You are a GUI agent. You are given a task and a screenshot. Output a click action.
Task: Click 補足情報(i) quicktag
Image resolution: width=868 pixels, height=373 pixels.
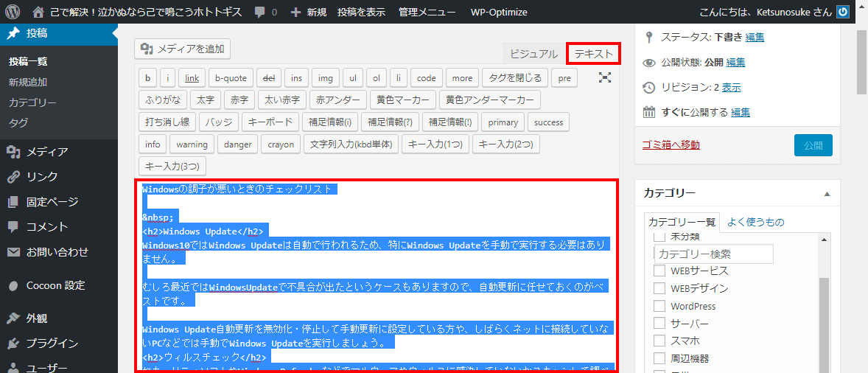329,122
